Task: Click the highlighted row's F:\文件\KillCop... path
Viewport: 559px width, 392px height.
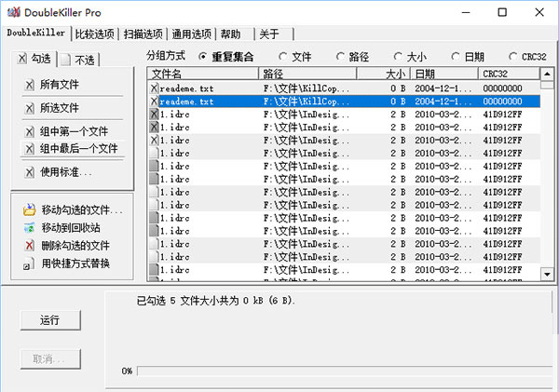Action: pyautogui.click(x=307, y=101)
